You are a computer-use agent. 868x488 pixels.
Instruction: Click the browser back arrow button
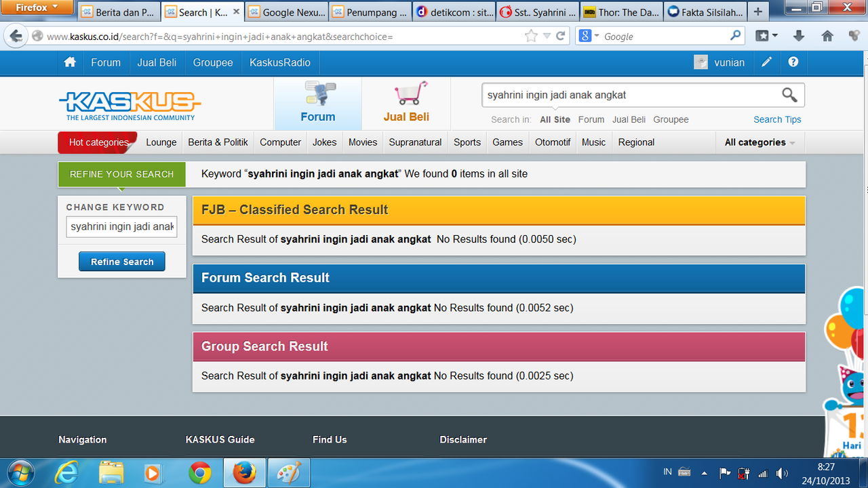pyautogui.click(x=16, y=37)
